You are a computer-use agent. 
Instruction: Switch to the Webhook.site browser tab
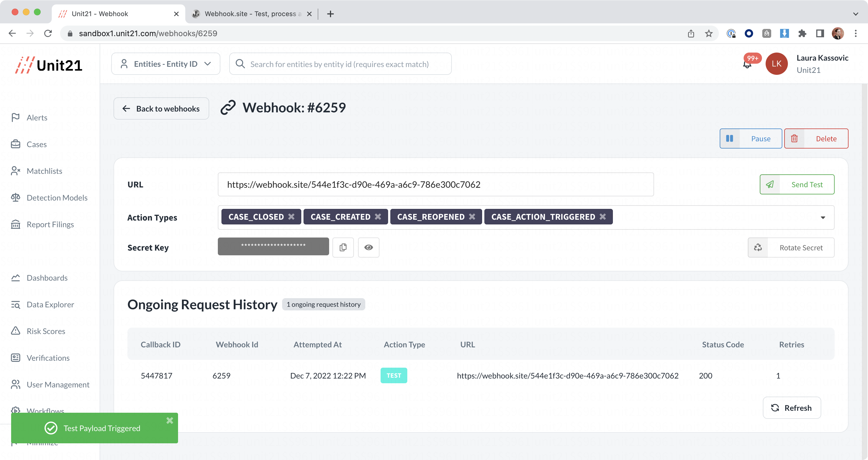coord(249,14)
